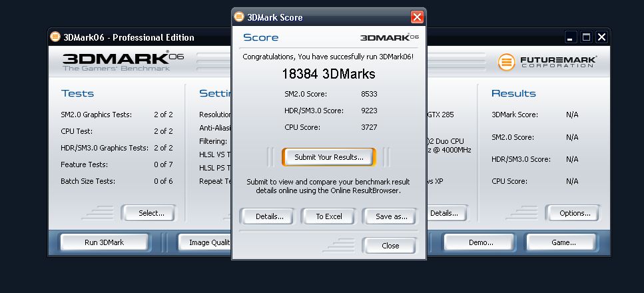The width and height of the screenshot is (644, 293).
Task: Click the CPU Score value 3727
Action: click(x=369, y=127)
